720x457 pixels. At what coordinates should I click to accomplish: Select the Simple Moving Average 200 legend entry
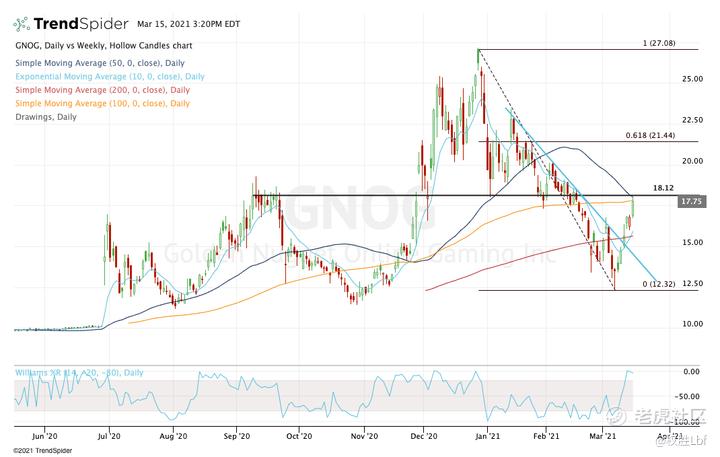pyautogui.click(x=102, y=90)
